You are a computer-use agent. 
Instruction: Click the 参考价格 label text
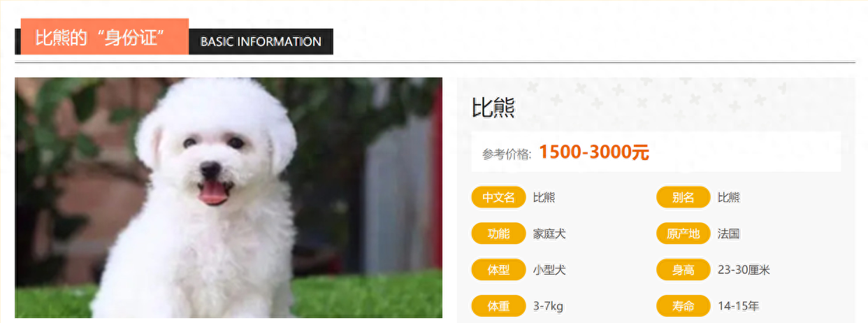point(507,154)
